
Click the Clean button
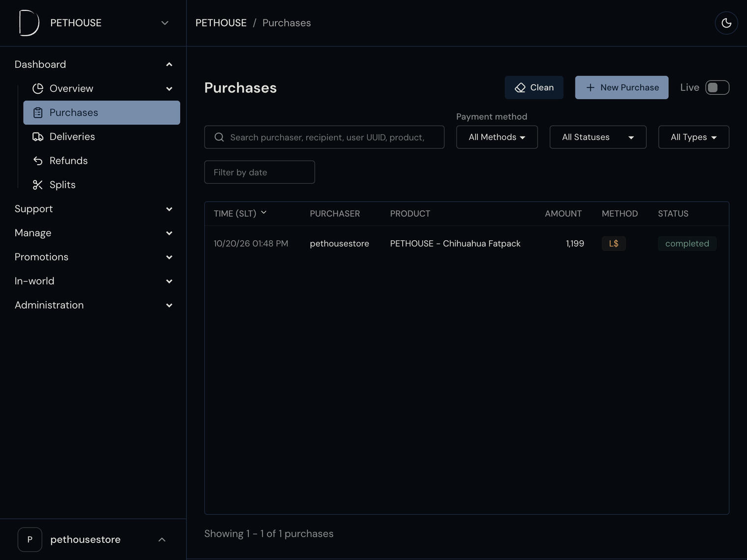(534, 87)
